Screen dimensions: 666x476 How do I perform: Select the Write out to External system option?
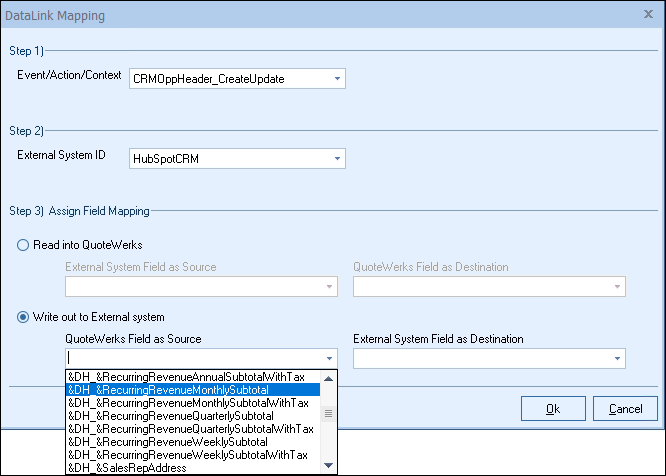point(23,318)
